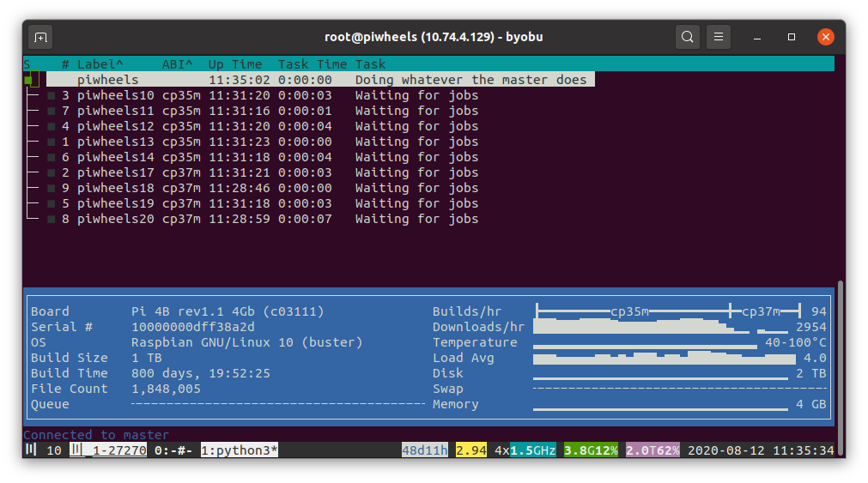The image size is (868, 483).
Task: Click the uptime indicator 48d11h
Action: (425, 450)
